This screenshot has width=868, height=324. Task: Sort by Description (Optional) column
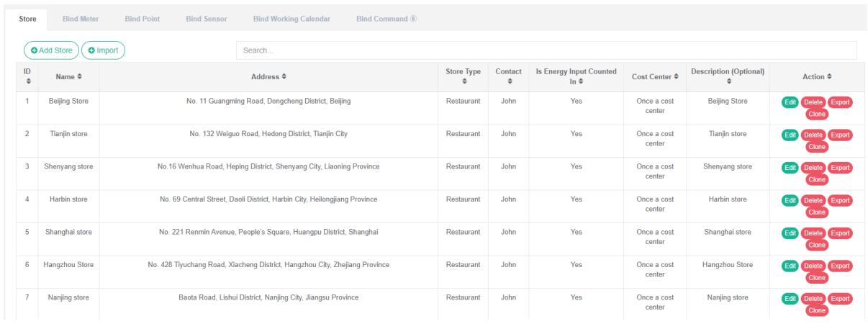[727, 76]
